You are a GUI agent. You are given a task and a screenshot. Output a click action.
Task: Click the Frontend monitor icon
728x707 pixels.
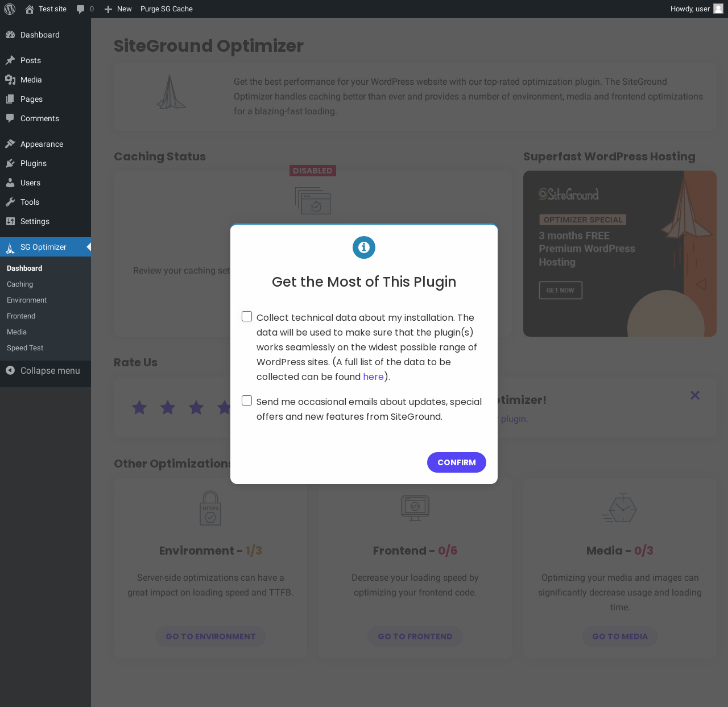coord(415,508)
